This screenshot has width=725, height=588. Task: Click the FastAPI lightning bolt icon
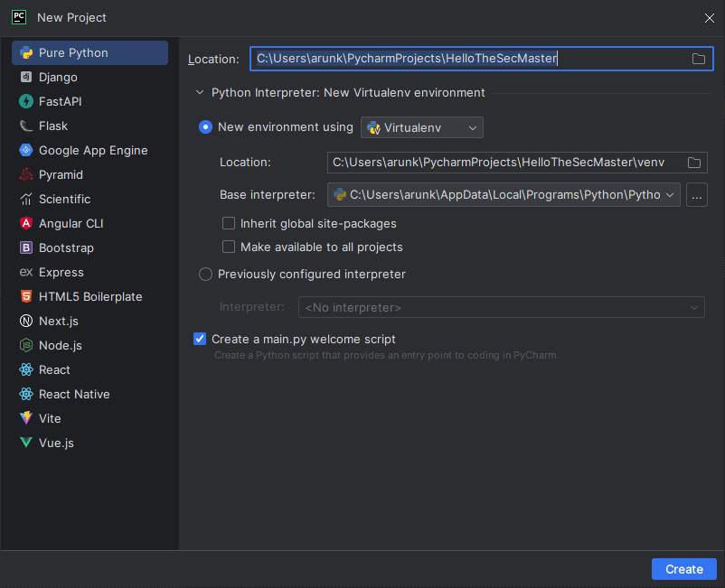click(x=26, y=102)
